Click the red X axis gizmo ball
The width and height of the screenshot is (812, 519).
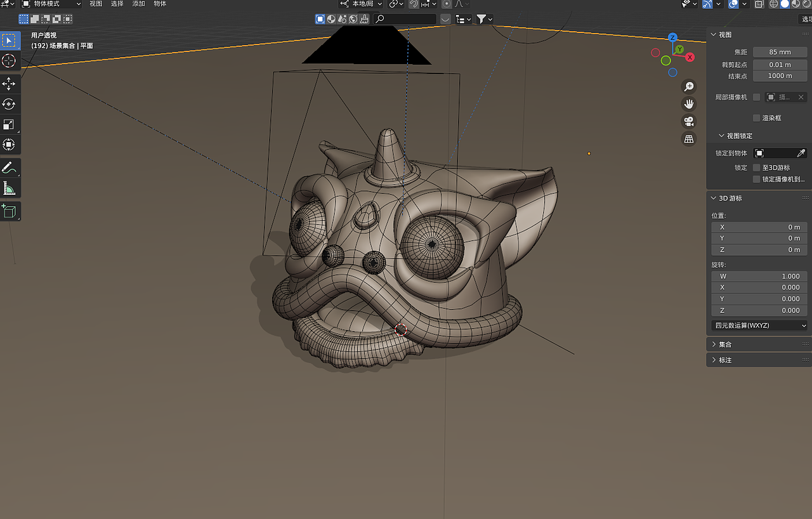pyautogui.click(x=690, y=57)
